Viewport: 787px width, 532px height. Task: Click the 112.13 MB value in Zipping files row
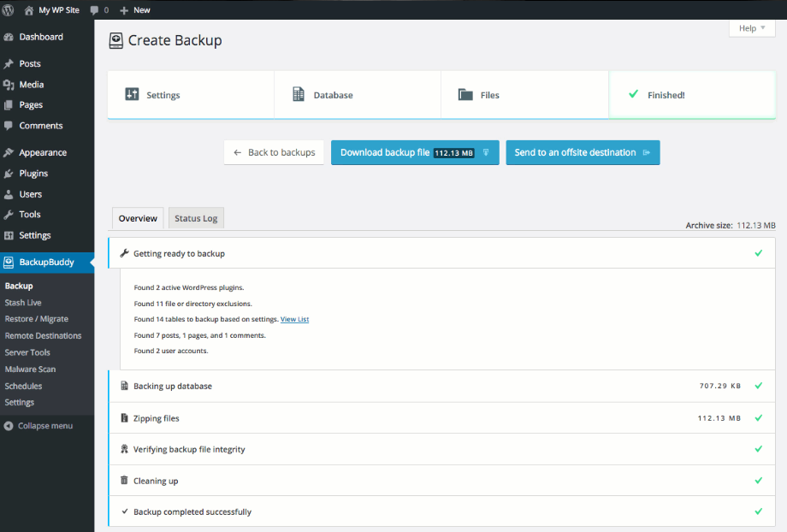719,418
